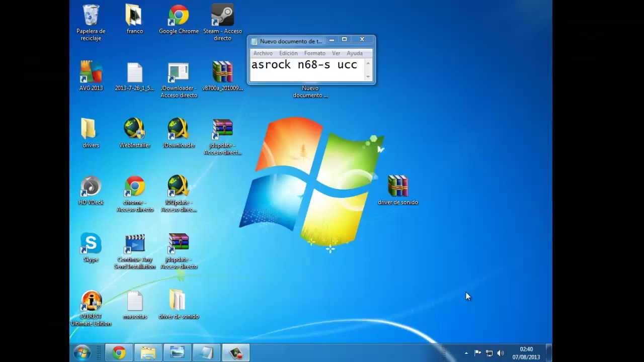Minimize the Notepad window
Image resolution: width=644 pixels, height=362 pixels.
click(332, 40)
